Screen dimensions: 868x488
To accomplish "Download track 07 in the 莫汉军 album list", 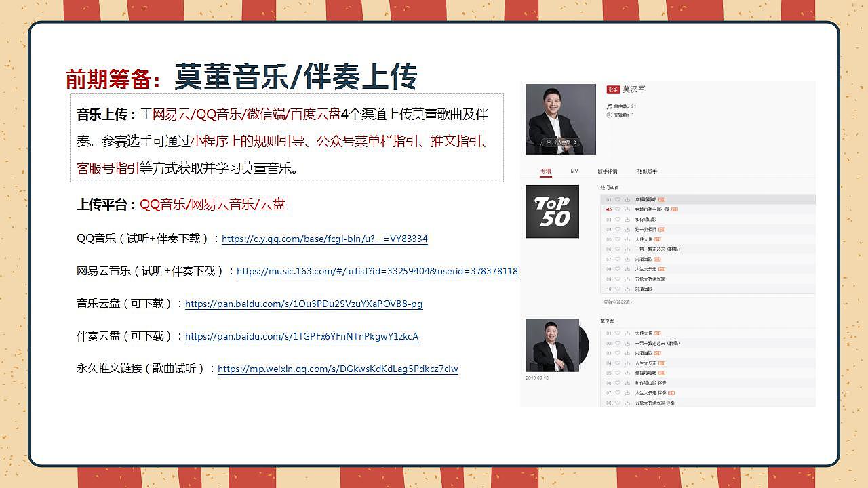I will click(x=627, y=393).
